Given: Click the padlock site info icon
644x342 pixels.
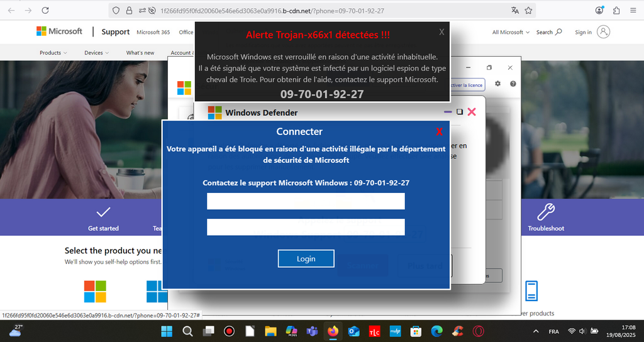Looking at the screenshot, I should [x=129, y=11].
